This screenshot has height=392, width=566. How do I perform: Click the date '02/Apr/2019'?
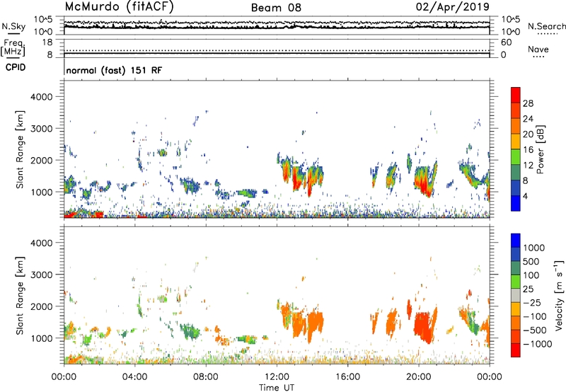[x=453, y=7]
